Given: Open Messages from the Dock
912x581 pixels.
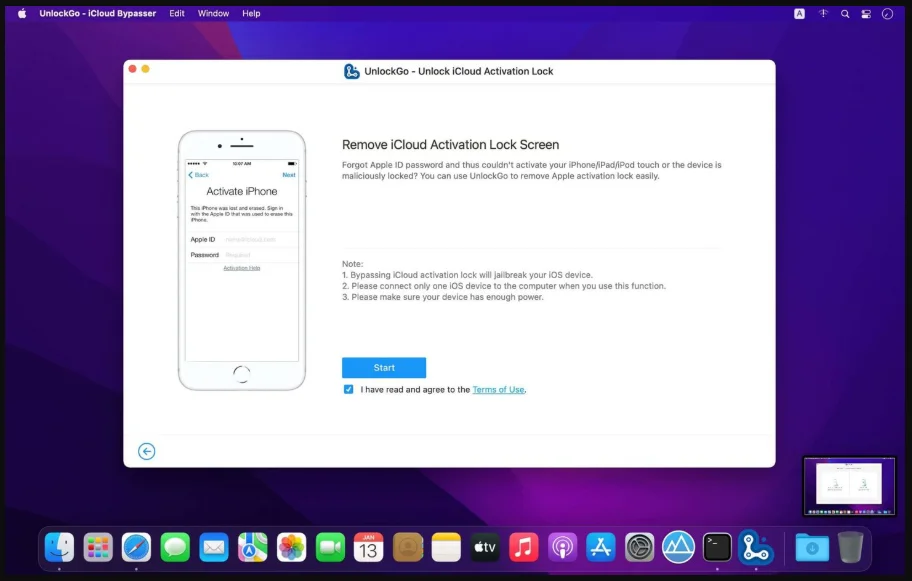Looking at the screenshot, I should pos(175,547).
